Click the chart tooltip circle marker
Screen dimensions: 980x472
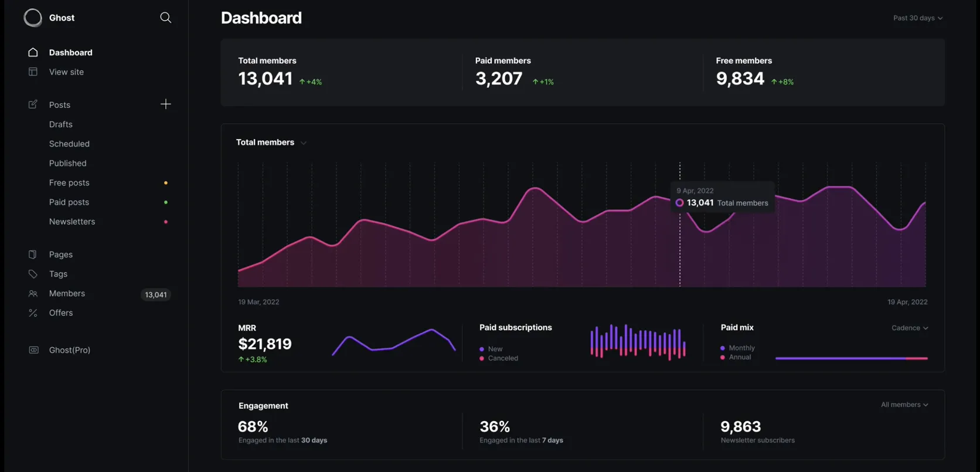[679, 203]
